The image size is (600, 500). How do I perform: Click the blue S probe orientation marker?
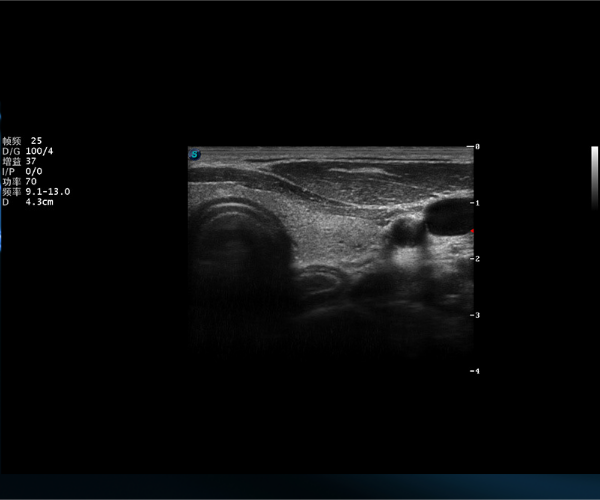point(195,155)
